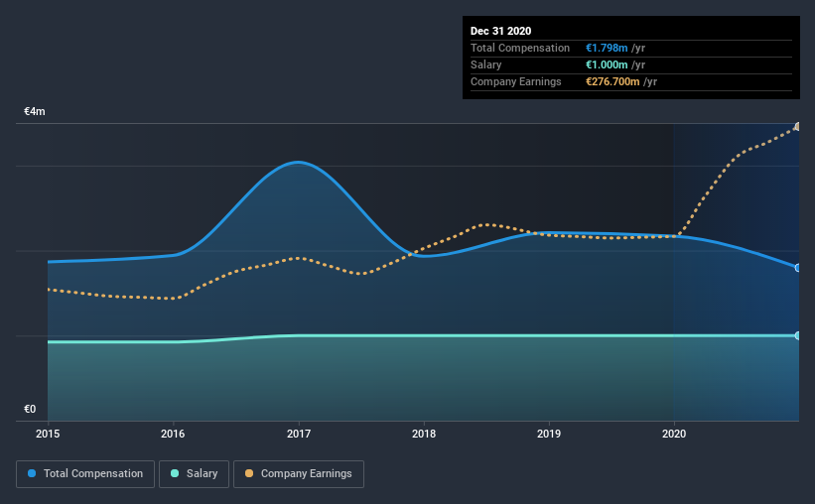Click the Company Earnings data point at top right
Image resolution: width=815 pixels, height=504 pixels.
point(798,127)
